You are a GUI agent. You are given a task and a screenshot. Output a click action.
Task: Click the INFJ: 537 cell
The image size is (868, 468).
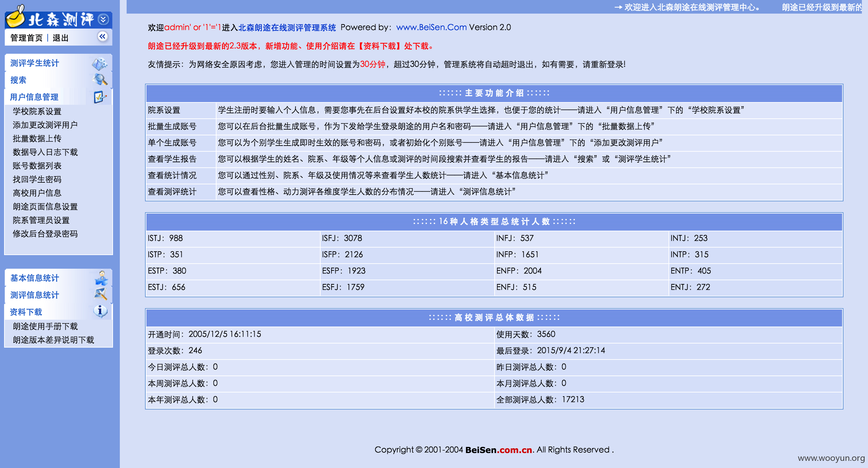coord(581,238)
